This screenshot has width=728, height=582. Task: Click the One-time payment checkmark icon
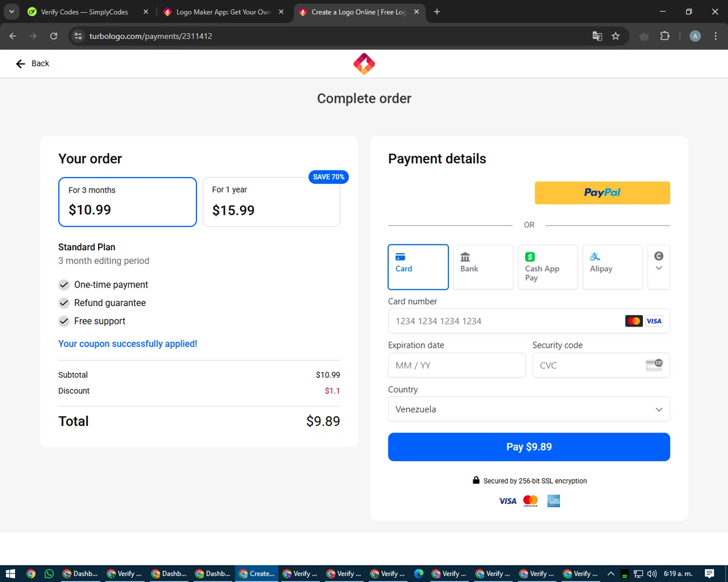coord(64,285)
